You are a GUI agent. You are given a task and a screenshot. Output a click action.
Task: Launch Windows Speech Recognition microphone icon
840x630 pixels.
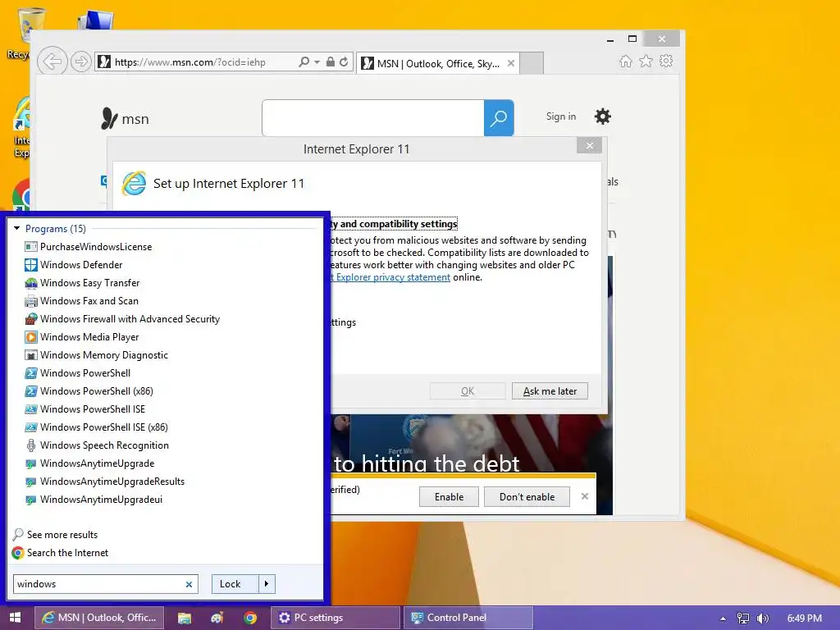click(x=31, y=445)
